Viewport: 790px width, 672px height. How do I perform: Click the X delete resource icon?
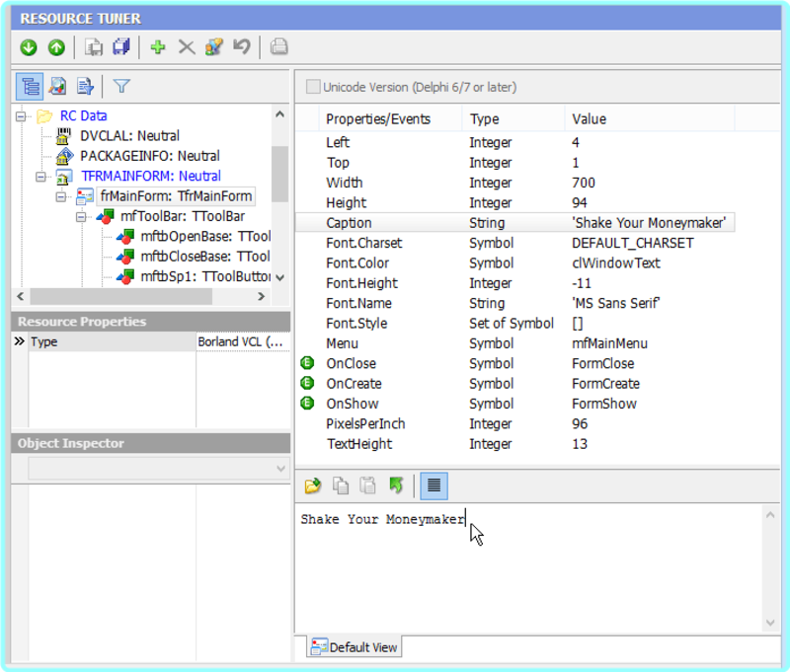pyautogui.click(x=187, y=47)
